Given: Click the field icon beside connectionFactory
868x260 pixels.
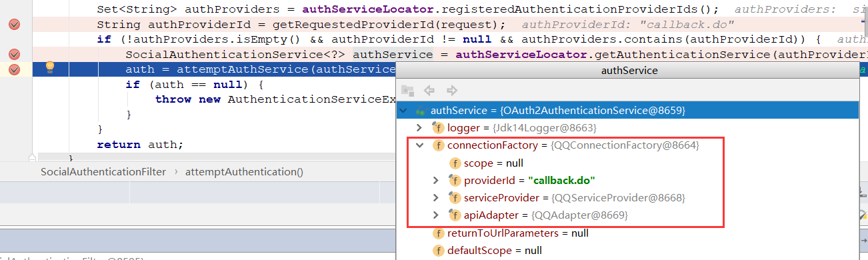Looking at the screenshot, I should [438, 145].
